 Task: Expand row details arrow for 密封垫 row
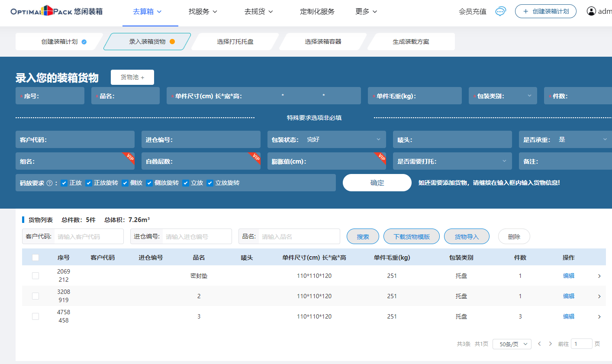(599, 276)
